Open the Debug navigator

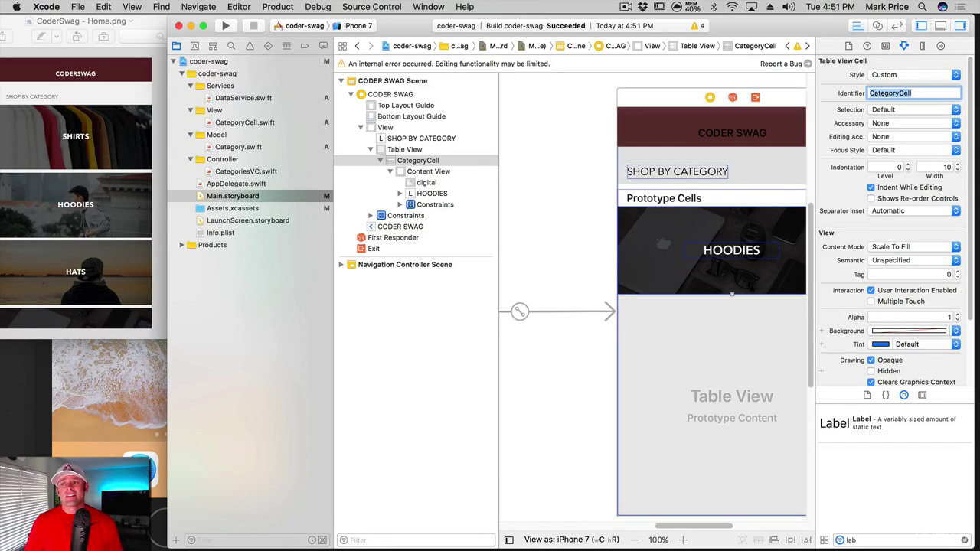click(286, 46)
